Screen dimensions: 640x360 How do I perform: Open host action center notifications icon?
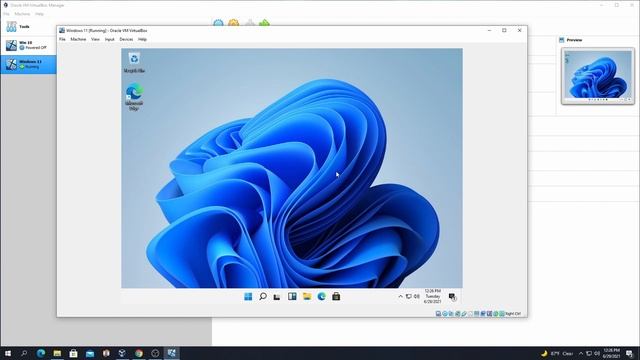[629, 353]
